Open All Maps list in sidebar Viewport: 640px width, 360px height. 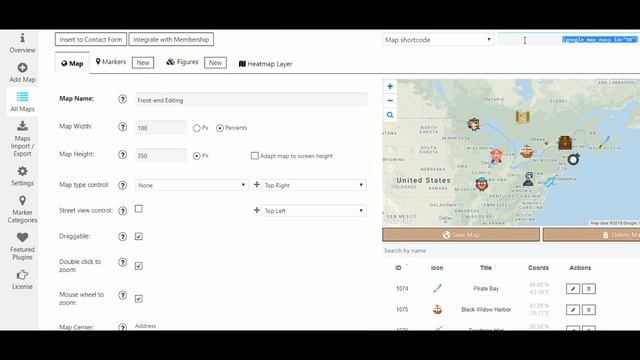click(22, 102)
